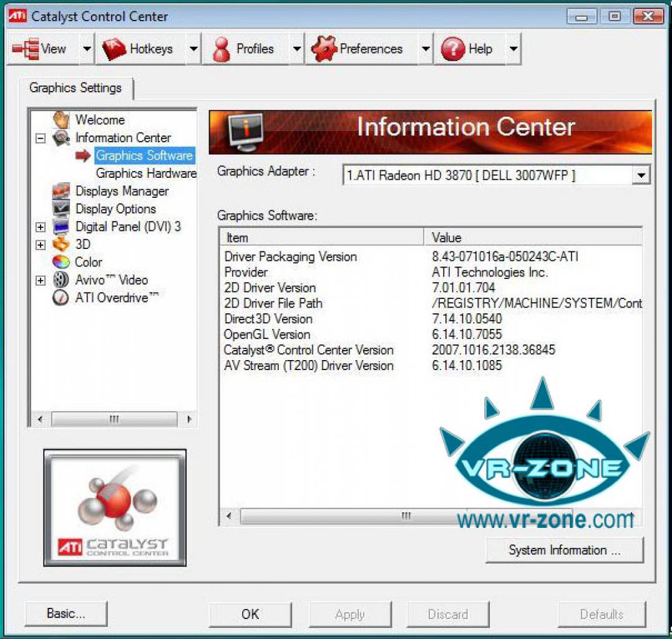Click the Information Center tree icon
Image resolution: width=672 pixels, height=639 pixels.
(x=61, y=138)
